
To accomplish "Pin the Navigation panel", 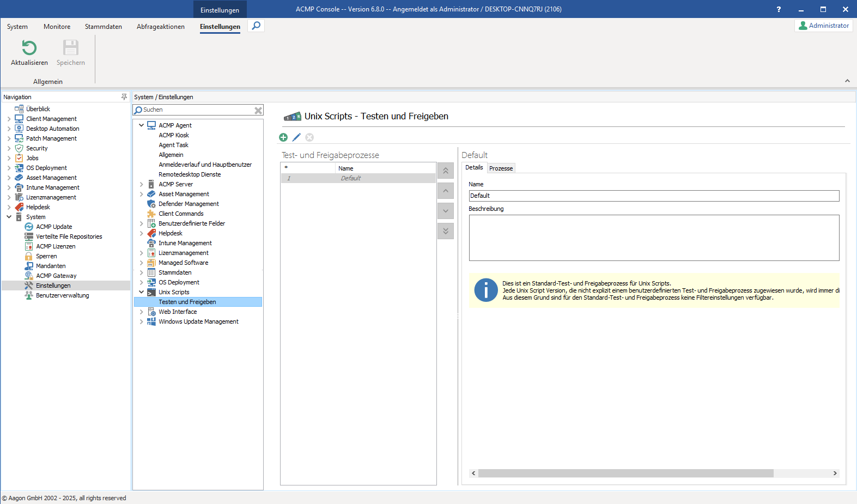I will tap(124, 97).
